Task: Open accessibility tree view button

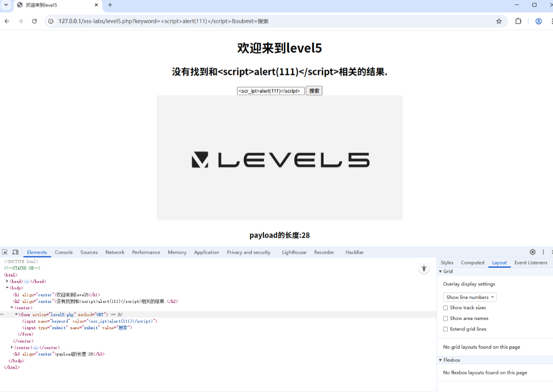Action: pos(424,269)
